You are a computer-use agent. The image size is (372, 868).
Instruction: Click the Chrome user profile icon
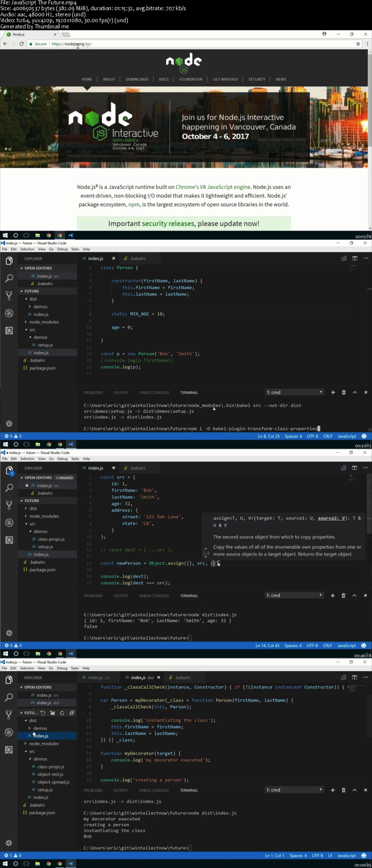coord(324,34)
